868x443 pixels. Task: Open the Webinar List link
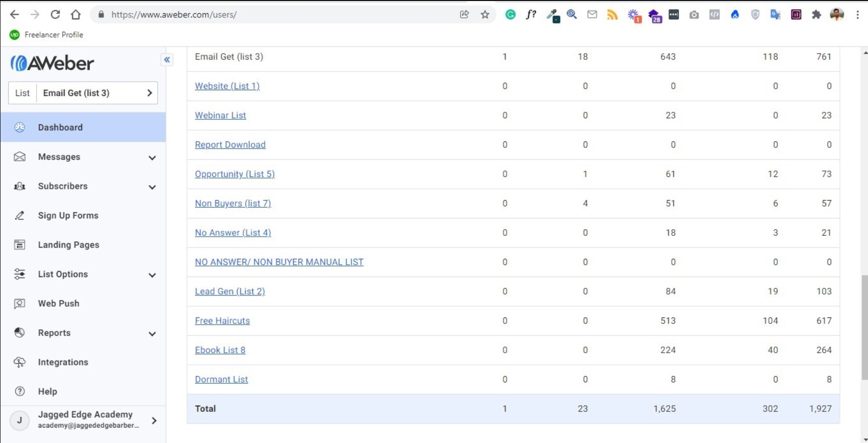coord(220,115)
